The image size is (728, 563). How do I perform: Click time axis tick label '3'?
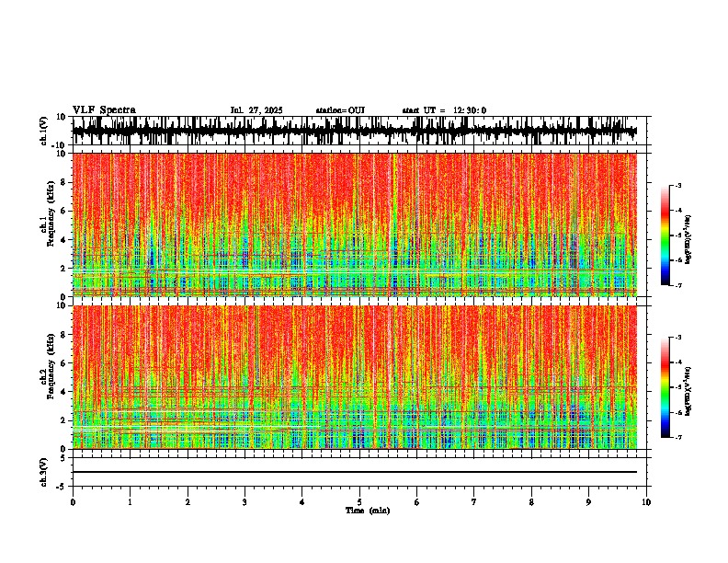point(245,502)
